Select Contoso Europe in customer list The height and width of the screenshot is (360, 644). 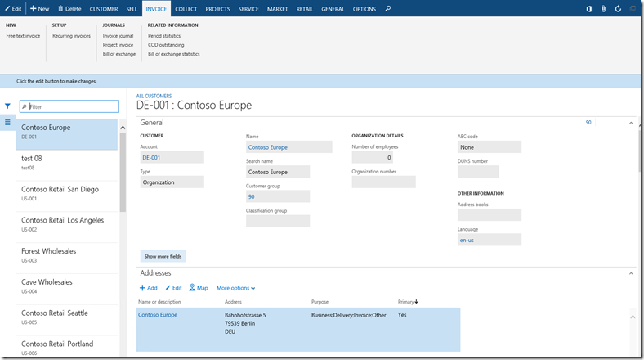(66, 134)
